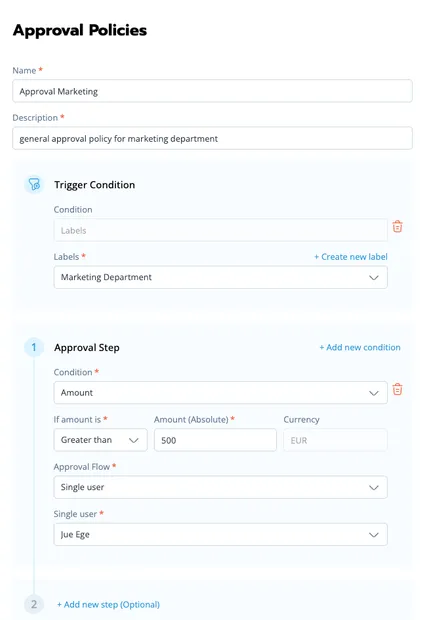This screenshot has width=425, height=620.
Task: Click the step 1 circle marker
Action: point(34,347)
